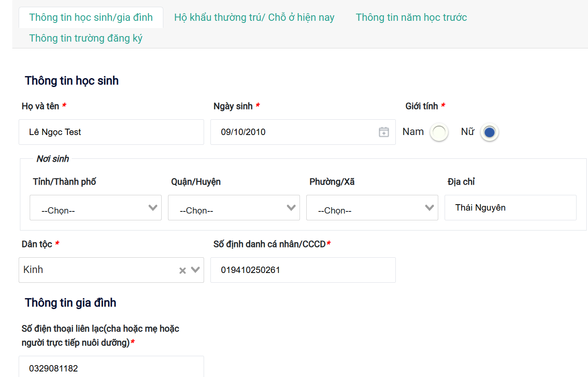This screenshot has height=377, width=588.
Task: Click the chevron arrow of Phường/Xã
Action: [x=429, y=208]
